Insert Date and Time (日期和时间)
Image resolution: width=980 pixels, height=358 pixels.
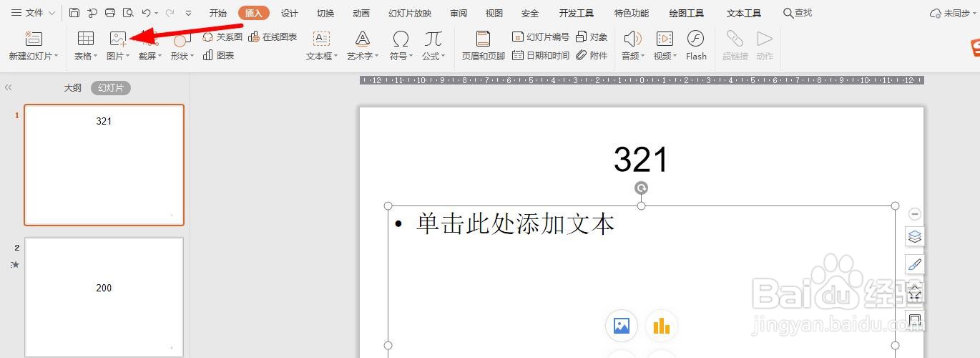click(541, 55)
